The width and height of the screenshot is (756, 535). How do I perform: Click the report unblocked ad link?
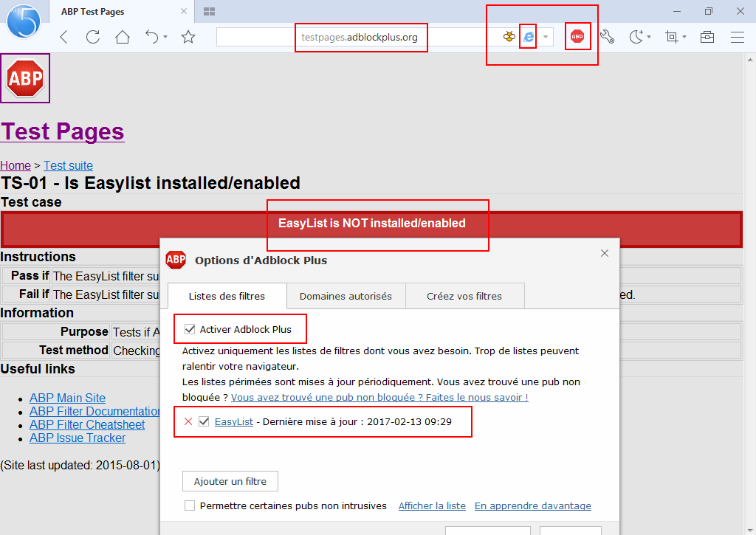tap(379, 397)
